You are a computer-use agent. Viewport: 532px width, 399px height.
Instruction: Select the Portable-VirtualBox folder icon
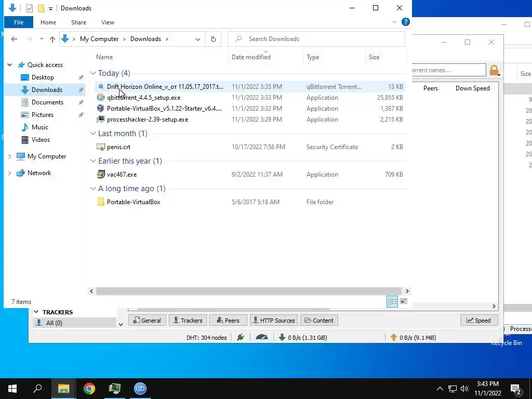click(x=100, y=202)
